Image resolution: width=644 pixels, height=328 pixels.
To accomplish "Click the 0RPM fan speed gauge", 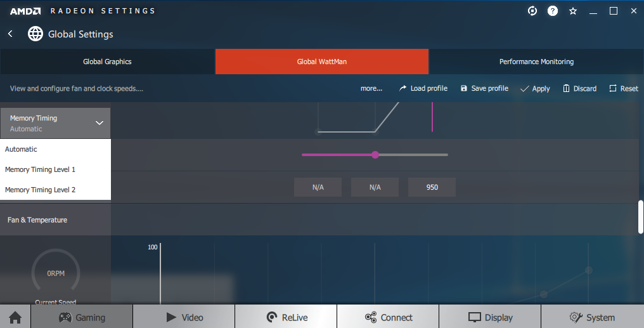I will coord(55,273).
